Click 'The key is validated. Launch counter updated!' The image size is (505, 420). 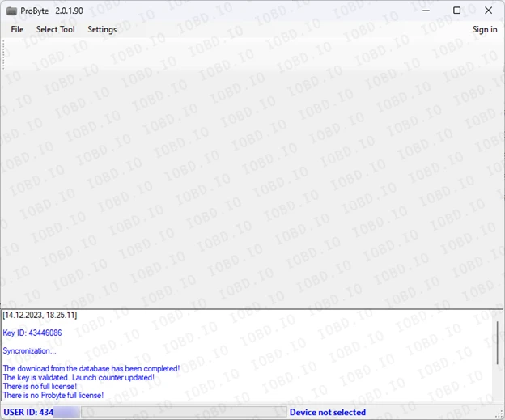(79, 377)
